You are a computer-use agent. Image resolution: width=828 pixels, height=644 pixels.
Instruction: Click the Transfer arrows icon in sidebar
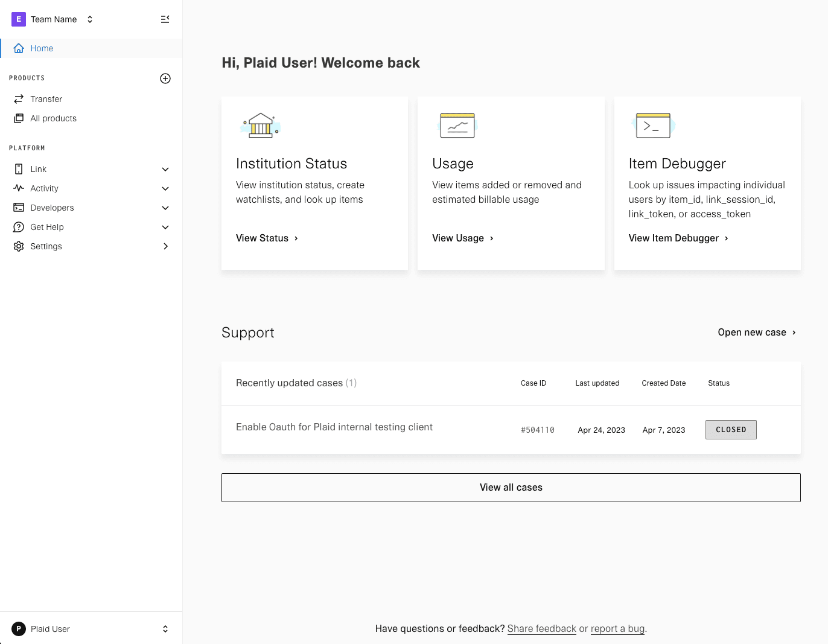19,99
